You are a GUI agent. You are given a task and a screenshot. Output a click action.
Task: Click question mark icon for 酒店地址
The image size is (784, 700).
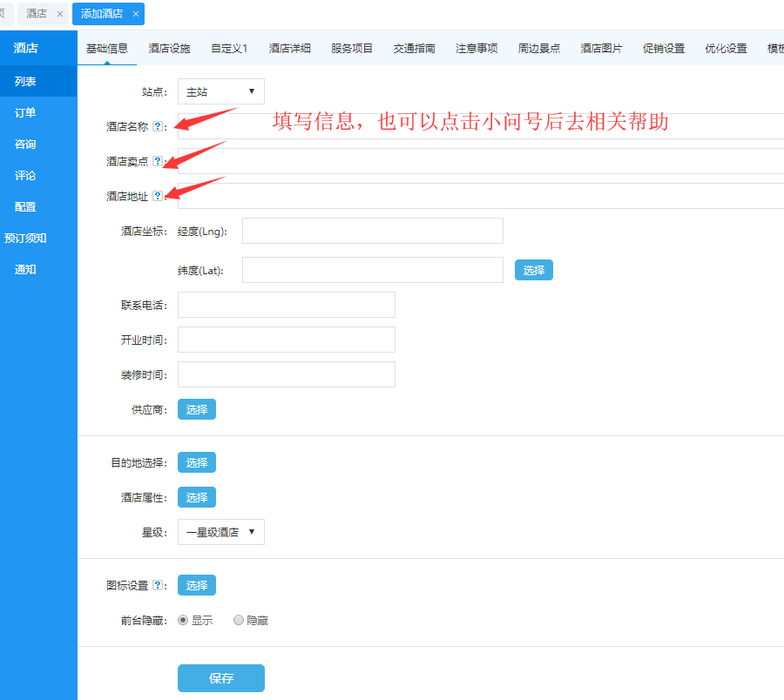tap(157, 196)
